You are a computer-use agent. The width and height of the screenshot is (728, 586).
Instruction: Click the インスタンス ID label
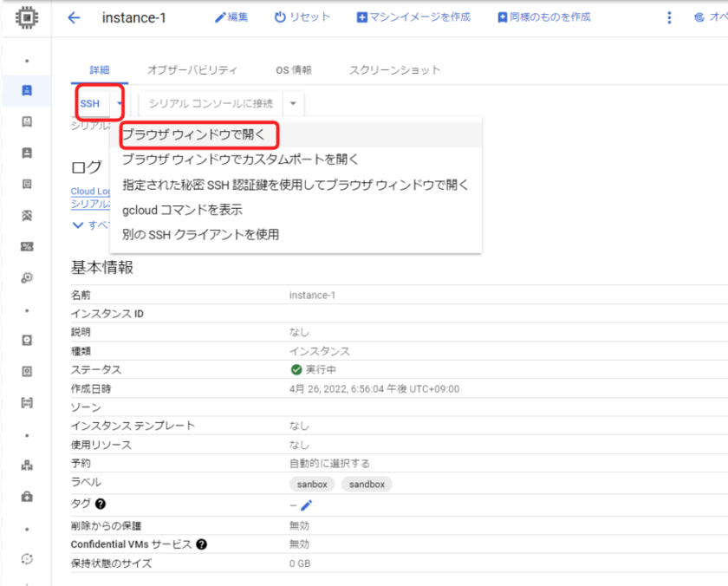pyautogui.click(x=107, y=314)
